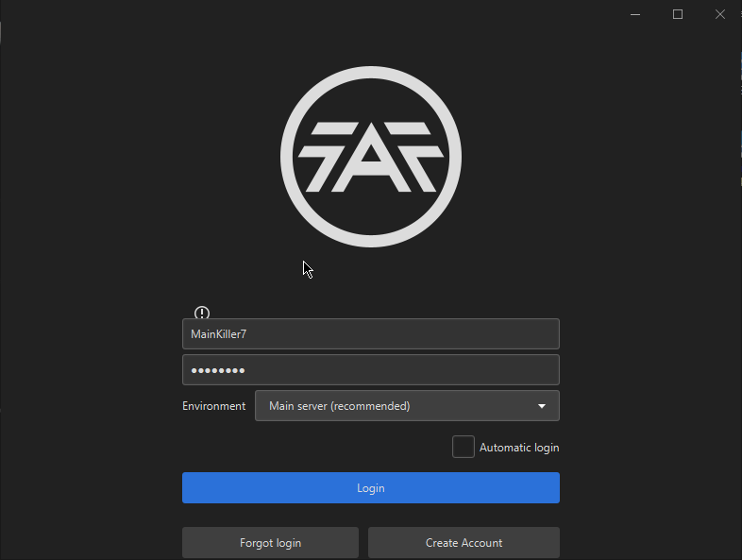The height and width of the screenshot is (560, 742).
Task: Click the warning exclamation icon above username
Action: 202,313
